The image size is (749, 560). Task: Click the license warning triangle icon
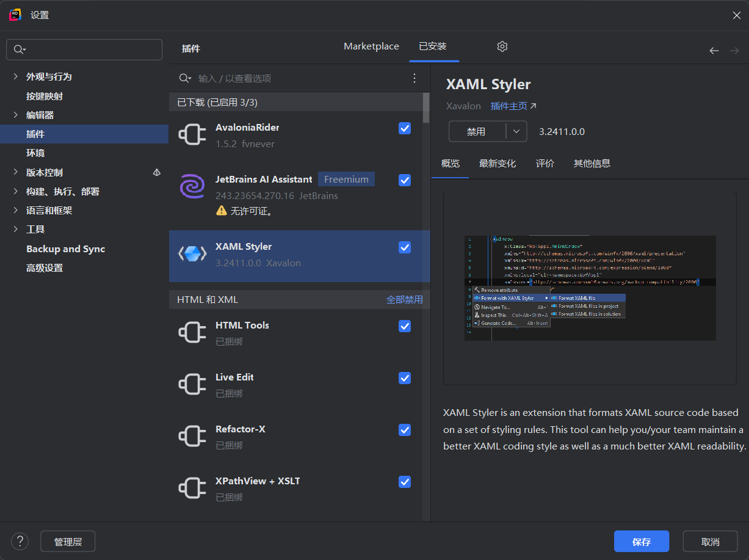click(x=222, y=211)
